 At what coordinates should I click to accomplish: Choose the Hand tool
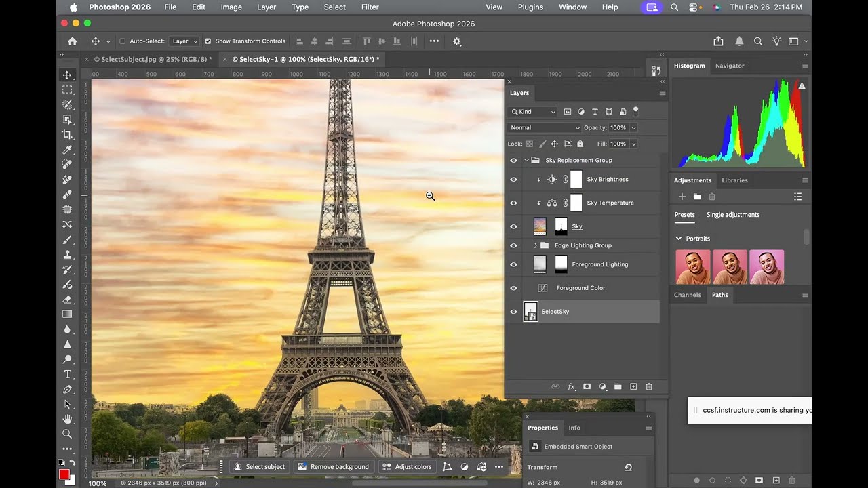[x=67, y=419]
